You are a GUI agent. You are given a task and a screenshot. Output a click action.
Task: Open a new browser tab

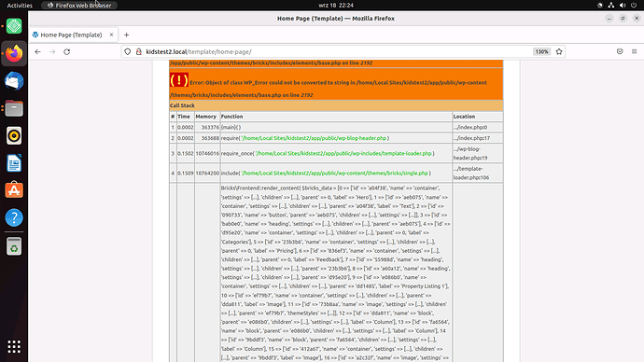click(x=127, y=35)
